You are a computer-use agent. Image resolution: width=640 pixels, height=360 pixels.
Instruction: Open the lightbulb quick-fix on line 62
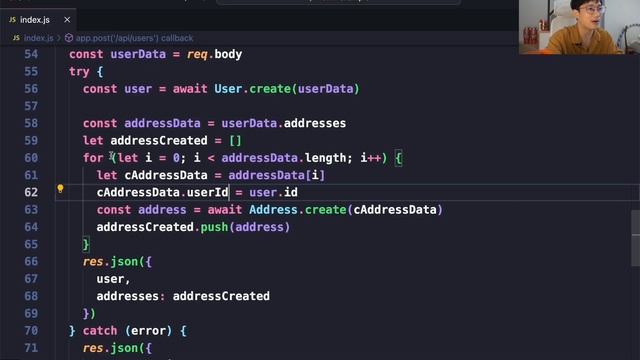point(60,189)
